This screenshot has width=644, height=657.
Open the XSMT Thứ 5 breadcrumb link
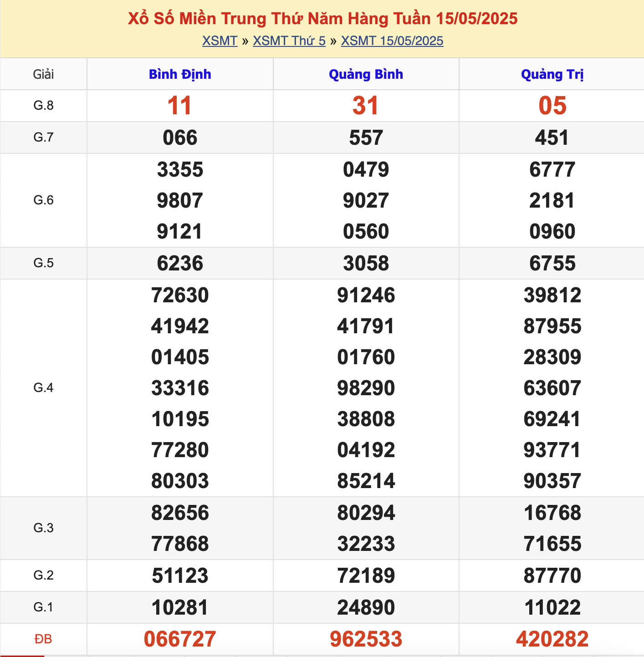click(289, 41)
